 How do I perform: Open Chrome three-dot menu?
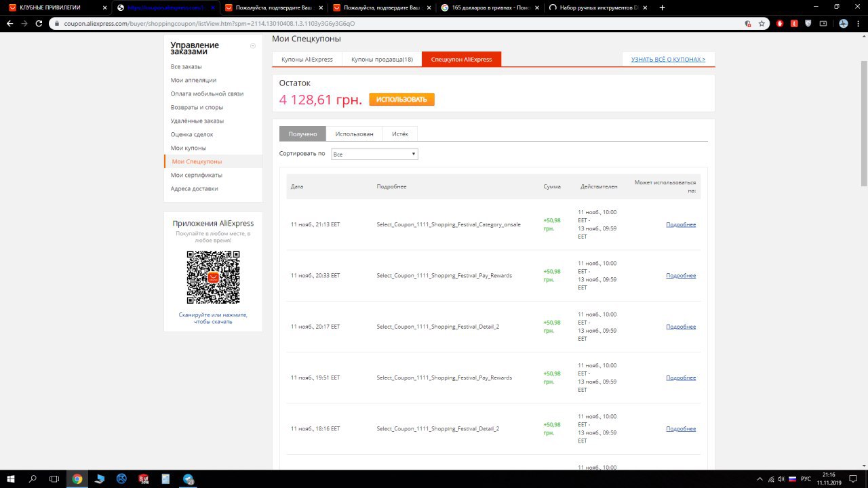pyautogui.click(x=858, y=23)
